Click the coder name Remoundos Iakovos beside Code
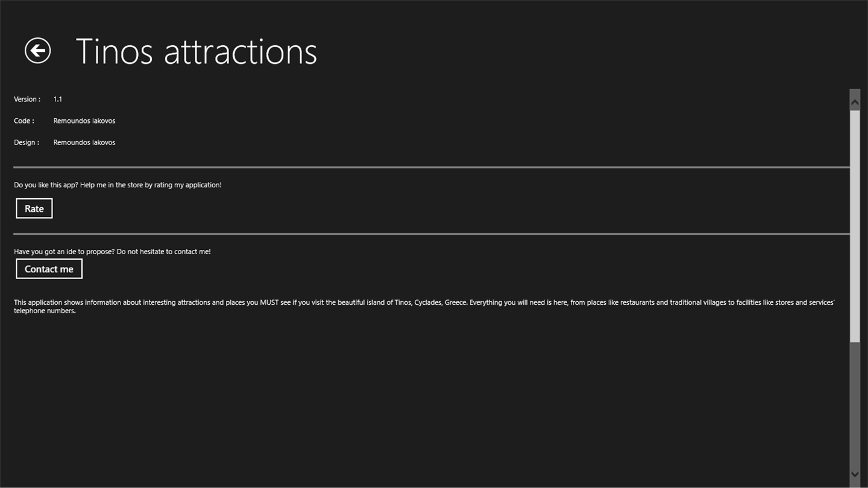The image size is (868, 488). pyautogui.click(x=84, y=120)
